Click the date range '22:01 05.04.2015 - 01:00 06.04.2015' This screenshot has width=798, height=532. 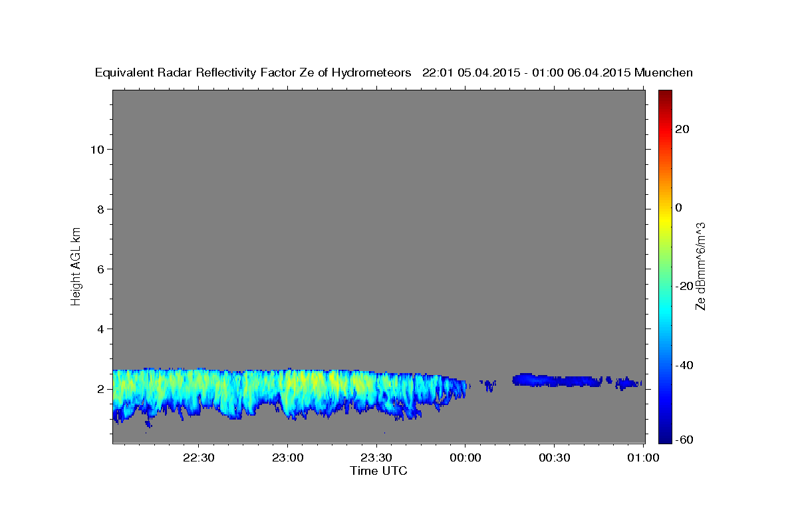click(x=527, y=73)
